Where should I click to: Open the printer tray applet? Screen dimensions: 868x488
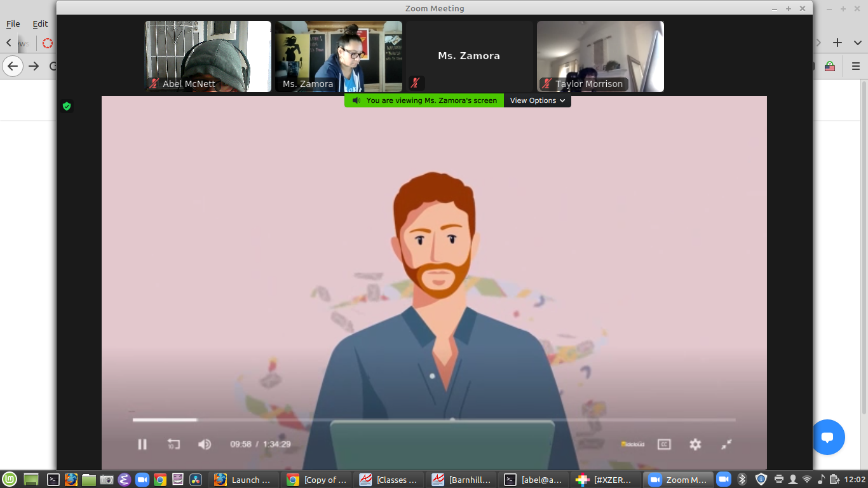pos(779,479)
